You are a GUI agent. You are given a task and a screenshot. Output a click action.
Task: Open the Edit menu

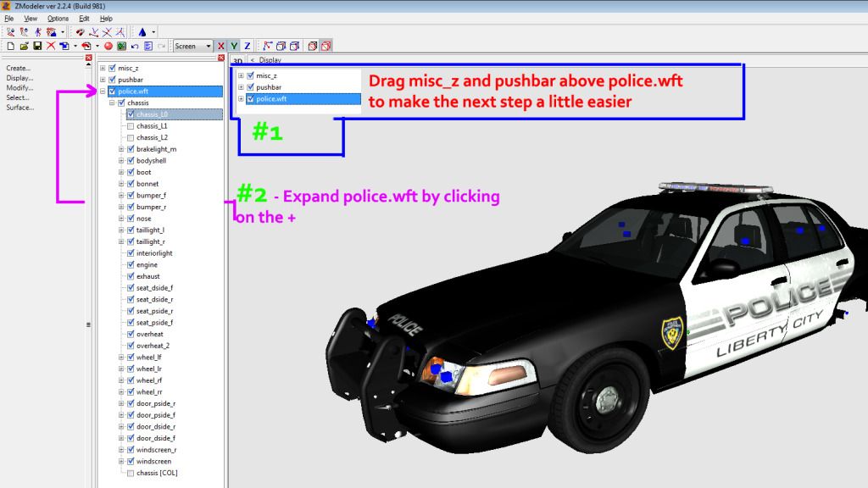(84, 19)
